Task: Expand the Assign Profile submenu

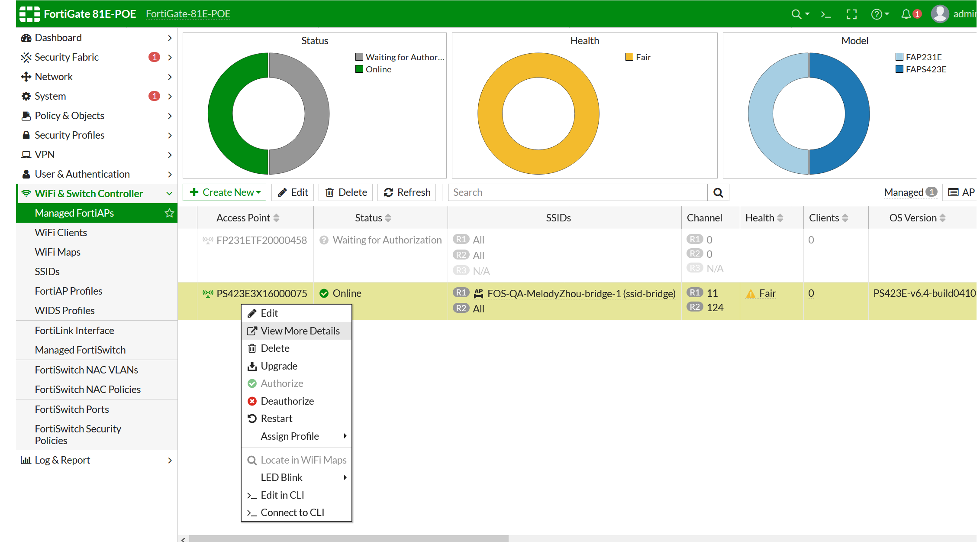Action: [x=345, y=436]
